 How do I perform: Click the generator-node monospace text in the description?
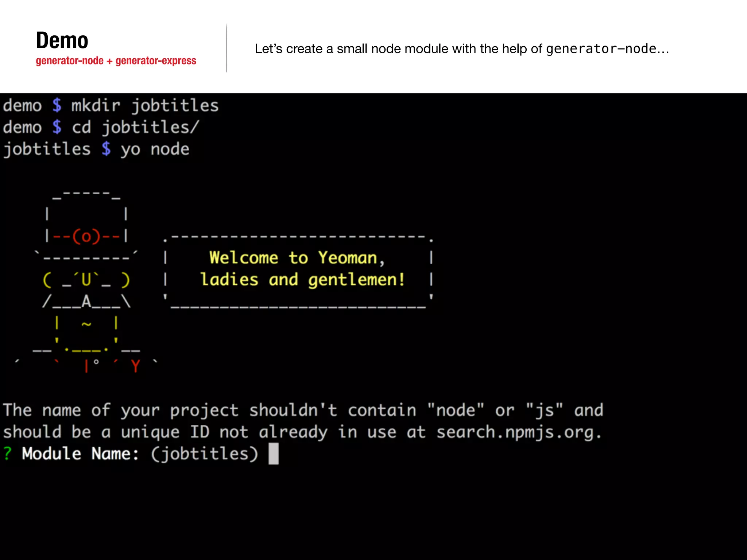601,49
